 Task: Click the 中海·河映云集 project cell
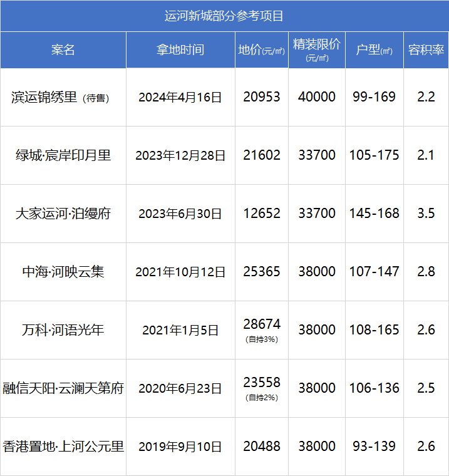63,272
